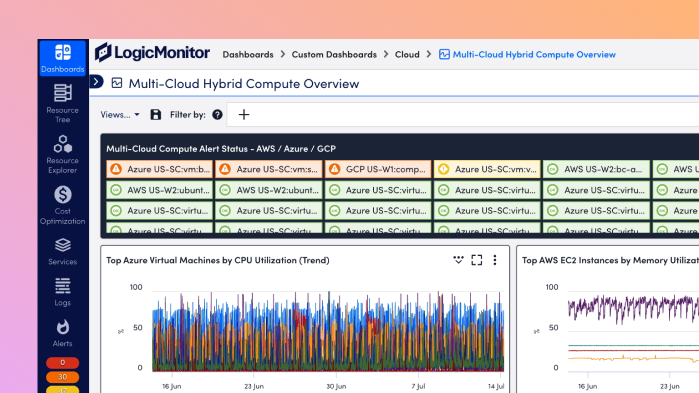Click 7 Jul on Azure CPU chart axis
The height and width of the screenshot is (393, 699).
[419, 386]
